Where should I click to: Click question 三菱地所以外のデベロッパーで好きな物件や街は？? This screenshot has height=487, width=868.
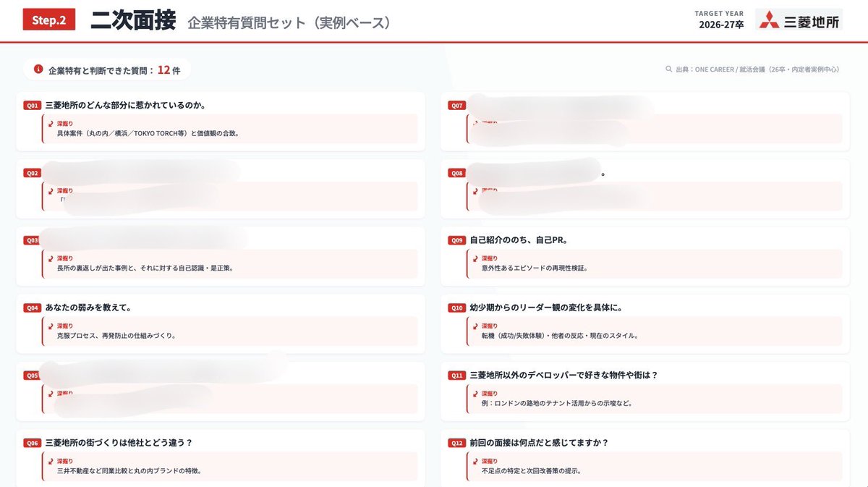click(x=563, y=375)
